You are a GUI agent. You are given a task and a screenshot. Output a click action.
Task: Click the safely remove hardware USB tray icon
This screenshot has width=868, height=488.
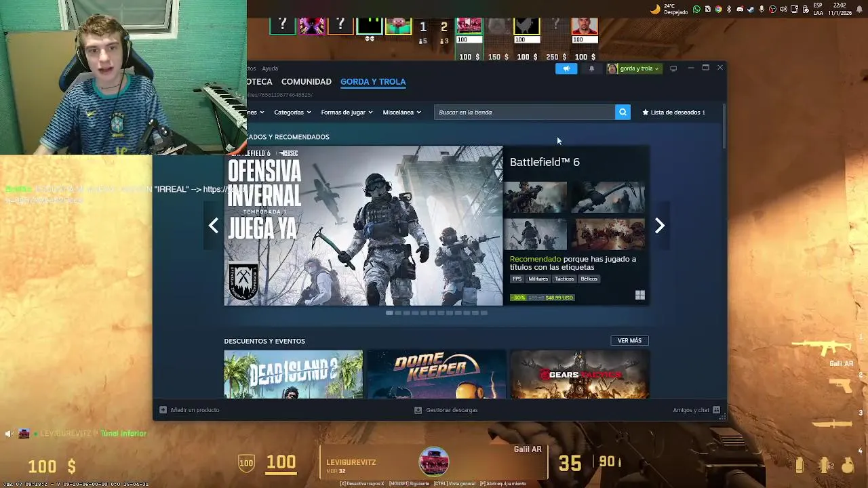(x=805, y=9)
